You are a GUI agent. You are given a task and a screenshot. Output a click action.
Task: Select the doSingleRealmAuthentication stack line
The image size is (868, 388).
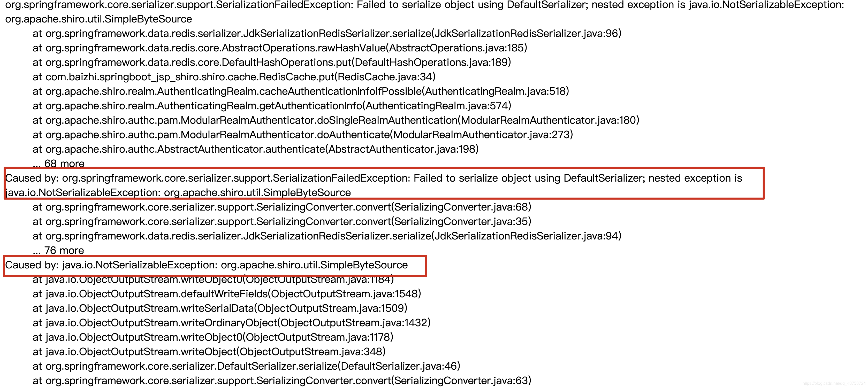point(336,120)
